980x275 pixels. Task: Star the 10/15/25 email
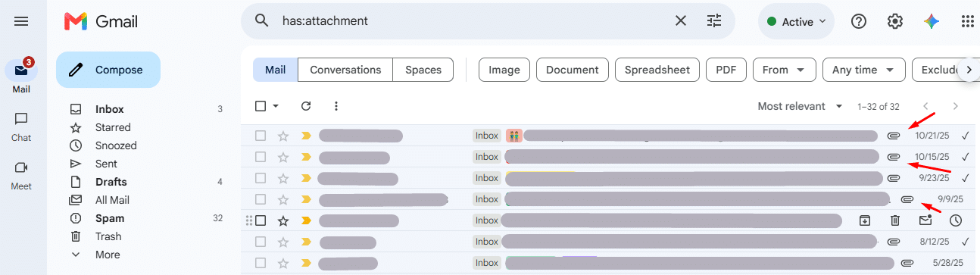(x=283, y=157)
